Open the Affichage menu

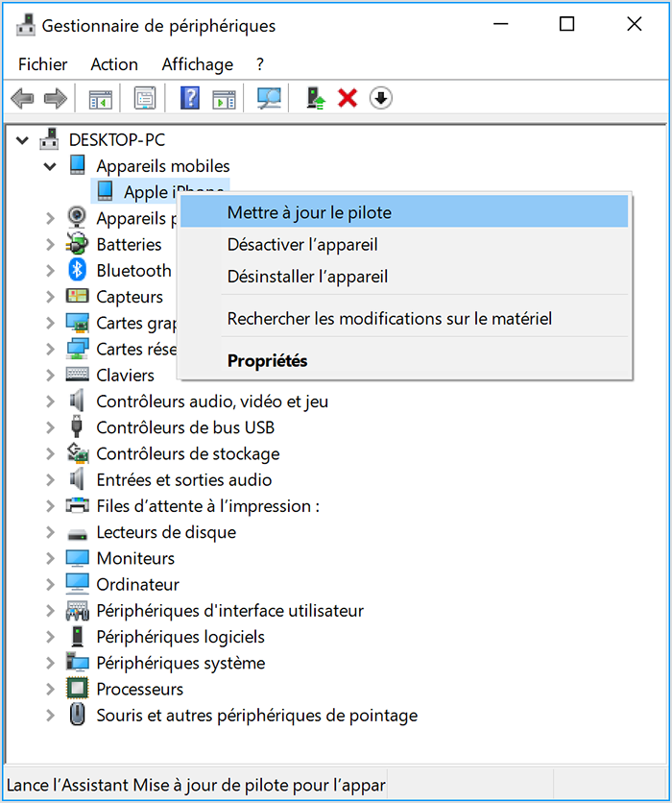pyautogui.click(x=197, y=64)
